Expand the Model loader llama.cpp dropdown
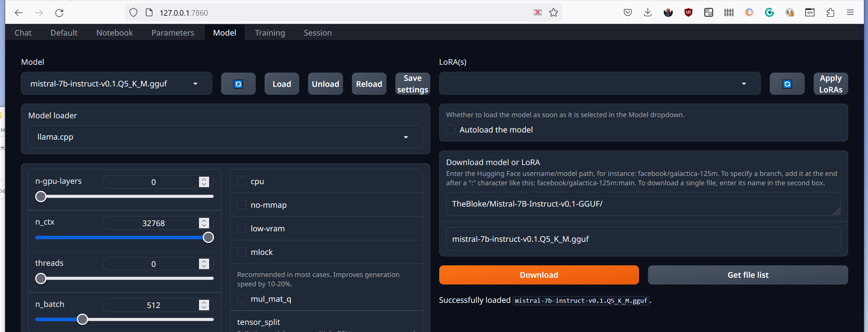Screen dimensions: 868x332 point(226,137)
